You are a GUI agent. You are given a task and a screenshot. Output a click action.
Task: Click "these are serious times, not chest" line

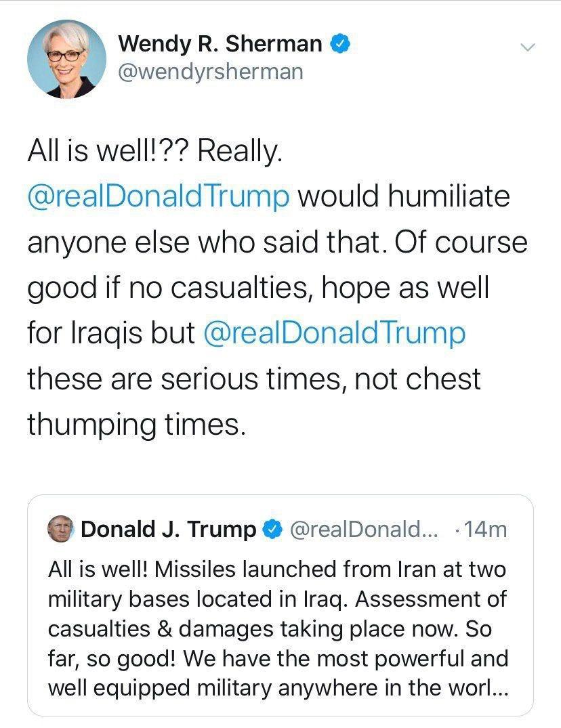pyautogui.click(x=253, y=379)
